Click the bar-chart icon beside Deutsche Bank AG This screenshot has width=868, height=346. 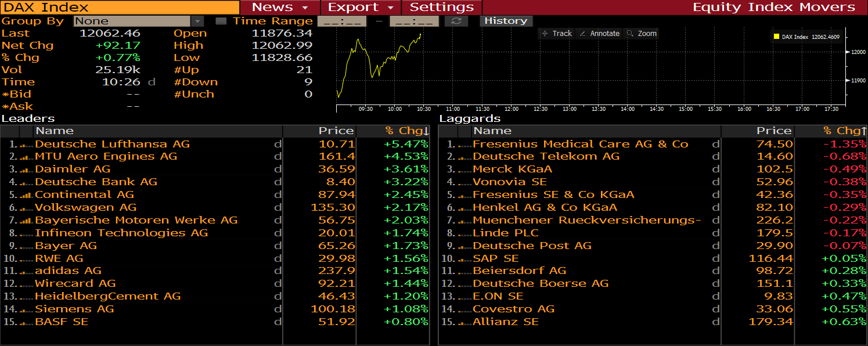[26, 183]
